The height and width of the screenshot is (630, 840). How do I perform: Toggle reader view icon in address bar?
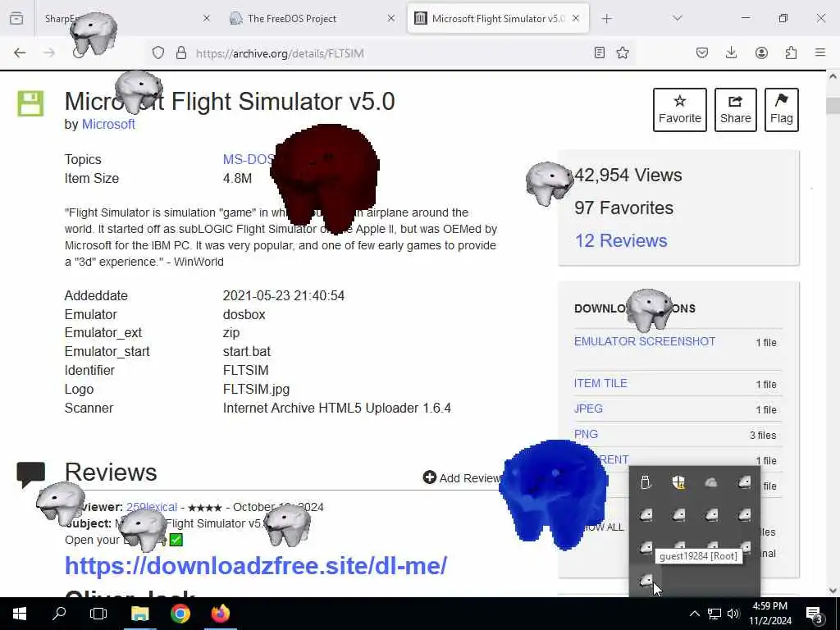click(600, 52)
